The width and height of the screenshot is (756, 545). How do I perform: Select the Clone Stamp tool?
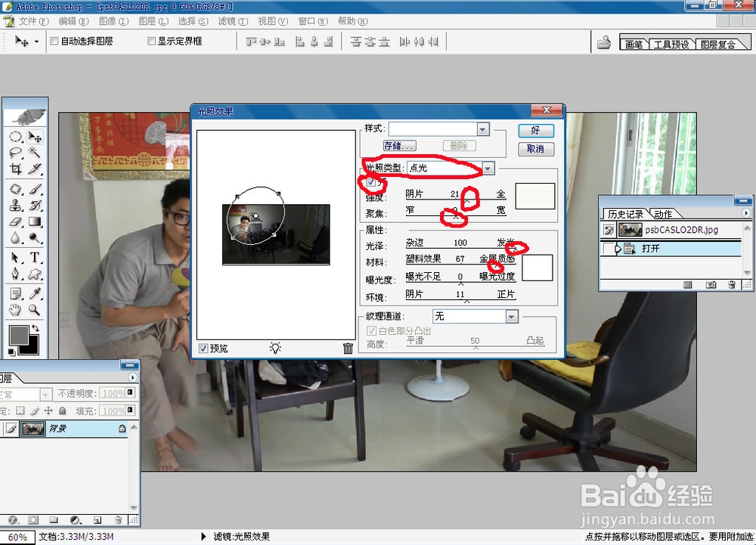pos(15,206)
